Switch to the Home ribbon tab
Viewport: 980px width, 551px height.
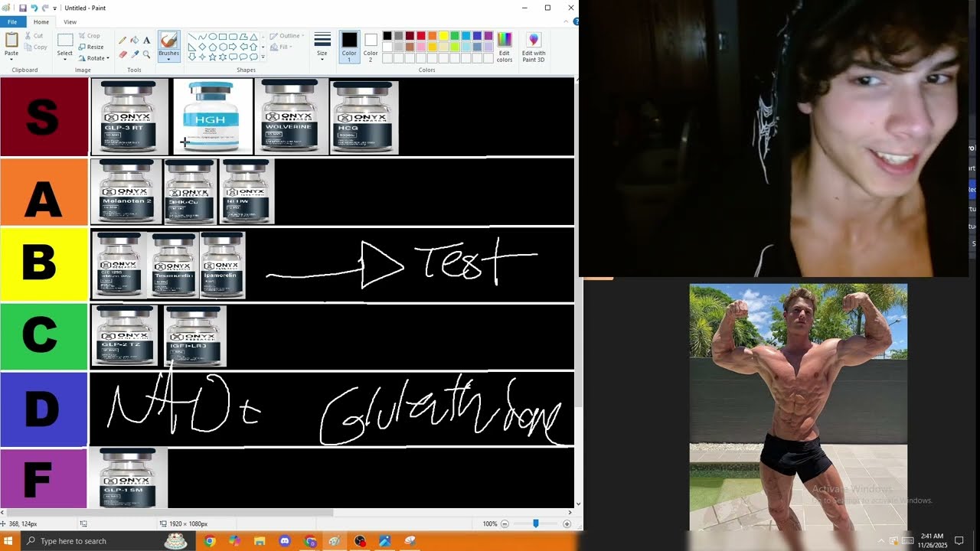41,21
